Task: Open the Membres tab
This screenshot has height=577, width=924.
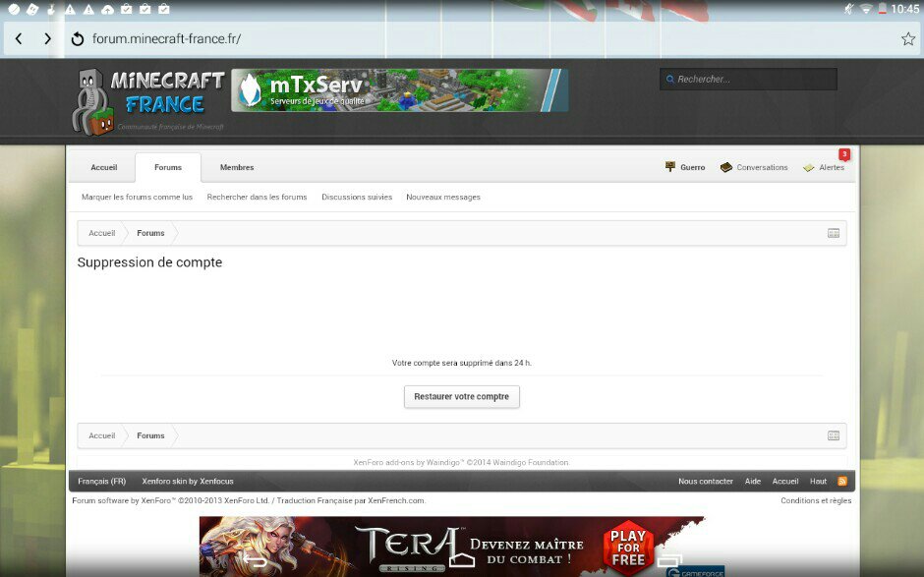Action: pyautogui.click(x=237, y=167)
